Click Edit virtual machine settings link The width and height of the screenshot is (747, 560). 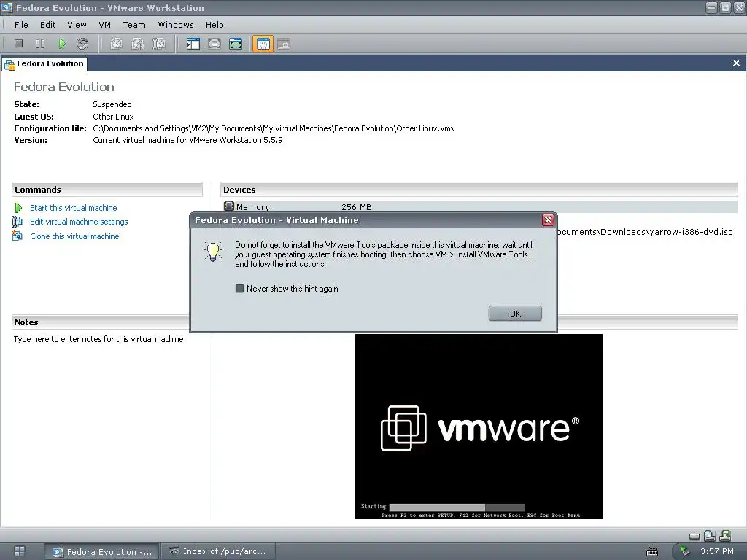[x=79, y=222]
